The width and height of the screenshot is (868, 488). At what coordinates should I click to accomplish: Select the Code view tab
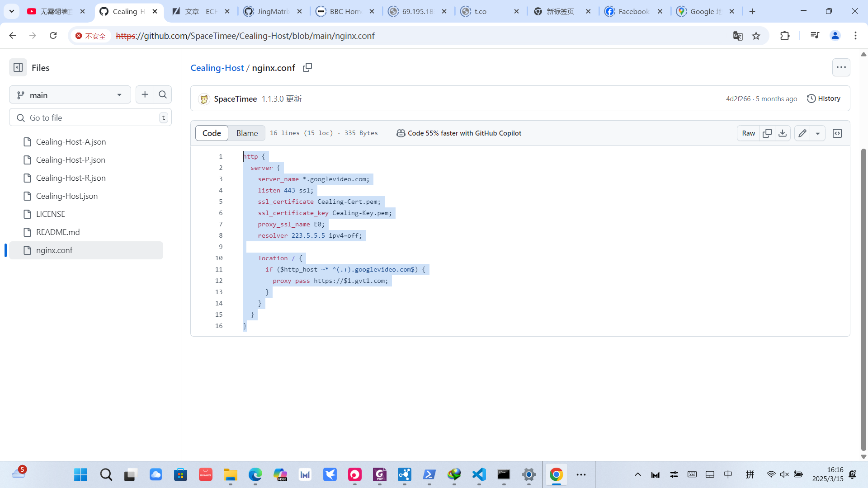pos(212,133)
